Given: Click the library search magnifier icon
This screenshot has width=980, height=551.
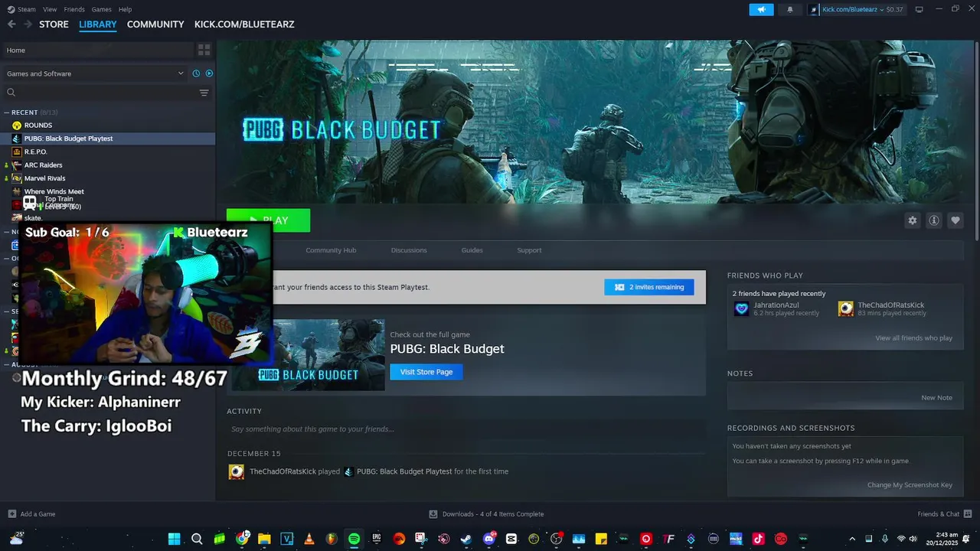Looking at the screenshot, I should coord(11,93).
